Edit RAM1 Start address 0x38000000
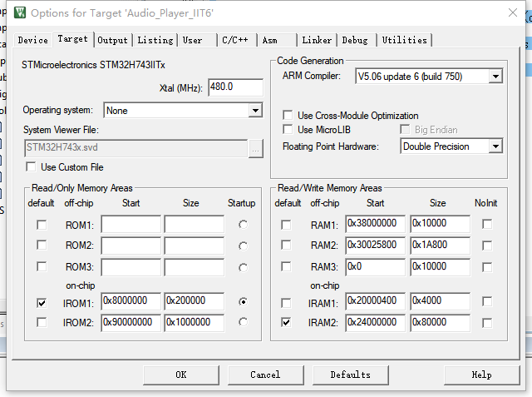532x397 pixels. pyautogui.click(x=375, y=224)
